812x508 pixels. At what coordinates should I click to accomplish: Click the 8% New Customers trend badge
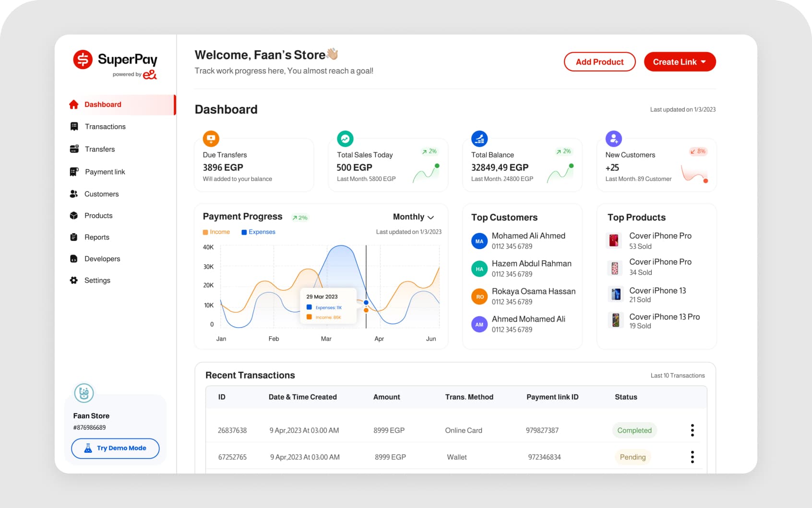(x=698, y=151)
